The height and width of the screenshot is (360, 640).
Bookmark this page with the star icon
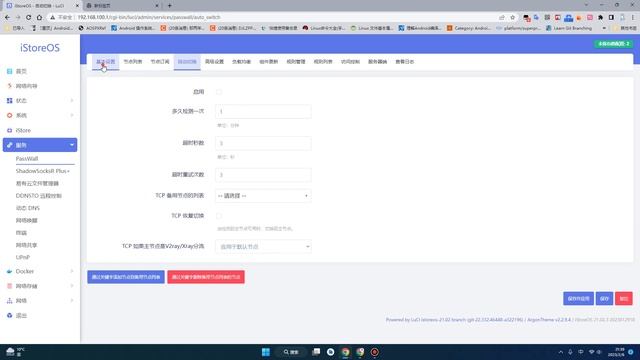[x=513, y=17]
